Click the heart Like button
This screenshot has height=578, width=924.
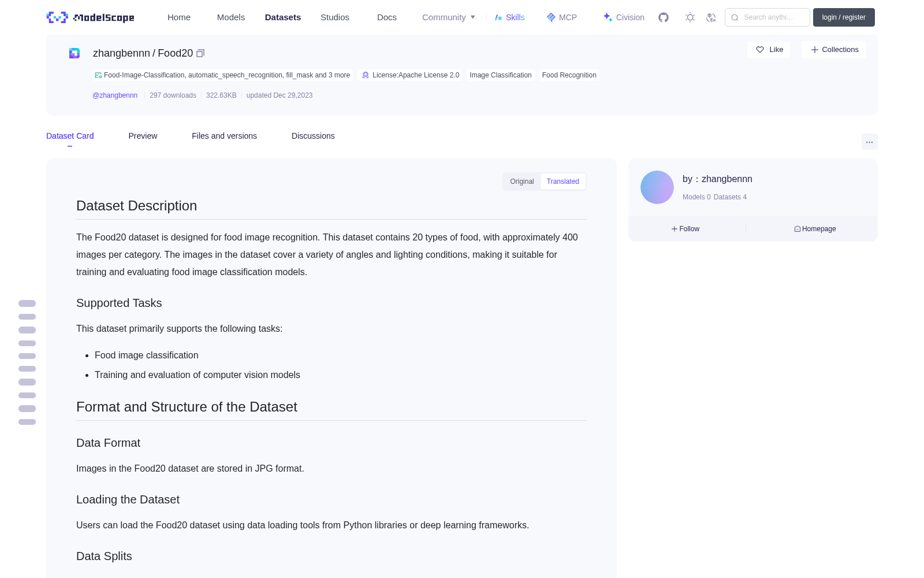(769, 50)
